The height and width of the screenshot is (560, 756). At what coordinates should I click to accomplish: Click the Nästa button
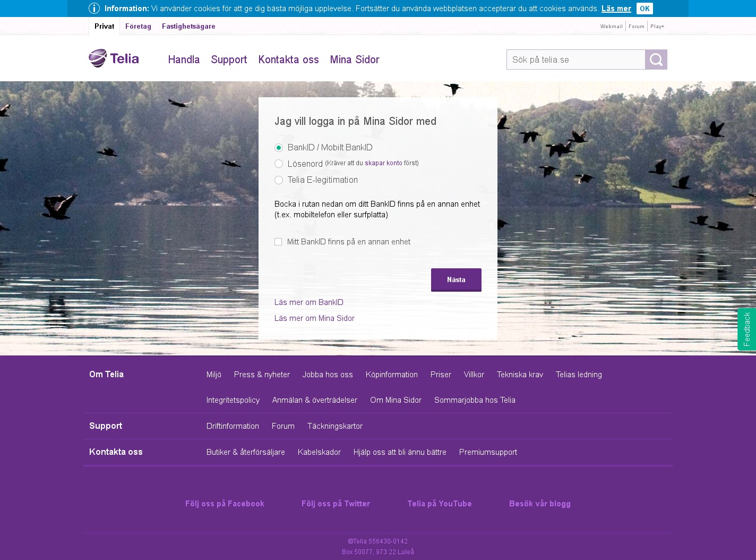click(456, 279)
